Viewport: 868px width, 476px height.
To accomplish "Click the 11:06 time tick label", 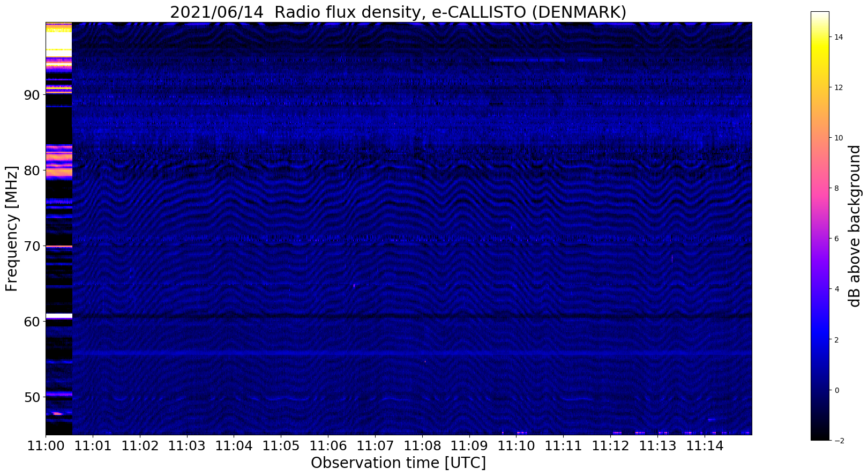I will pyautogui.click(x=328, y=446).
